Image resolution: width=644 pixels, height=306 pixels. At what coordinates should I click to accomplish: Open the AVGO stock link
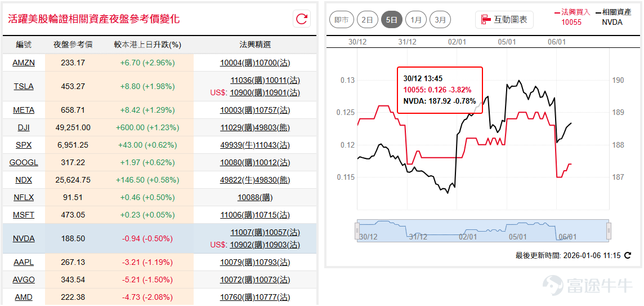pyautogui.click(x=24, y=280)
